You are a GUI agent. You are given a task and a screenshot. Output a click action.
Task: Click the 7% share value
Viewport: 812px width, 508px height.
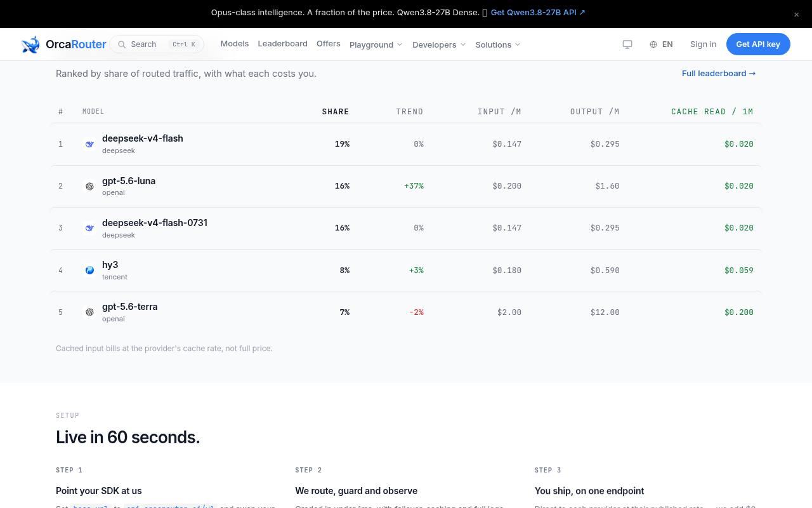coord(344,312)
